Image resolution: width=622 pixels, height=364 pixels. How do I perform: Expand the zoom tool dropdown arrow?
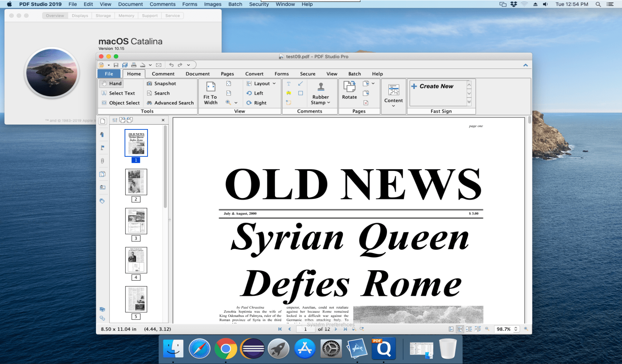(x=236, y=103)
